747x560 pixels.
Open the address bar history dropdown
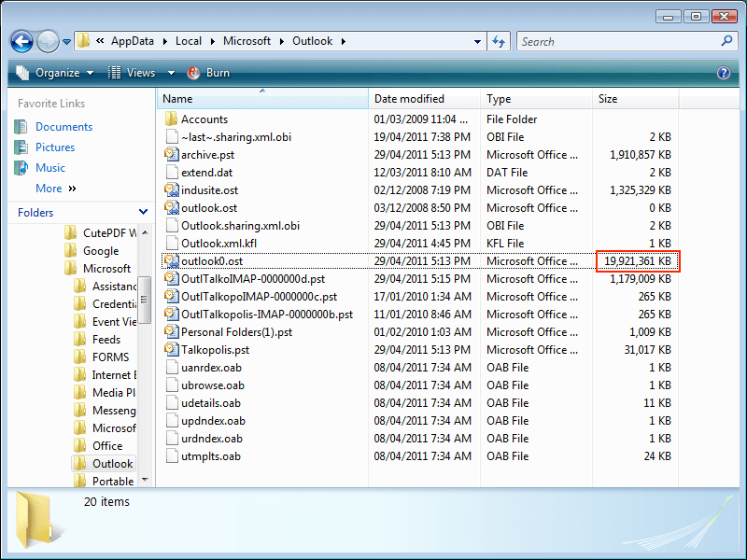tap(477, 42)
